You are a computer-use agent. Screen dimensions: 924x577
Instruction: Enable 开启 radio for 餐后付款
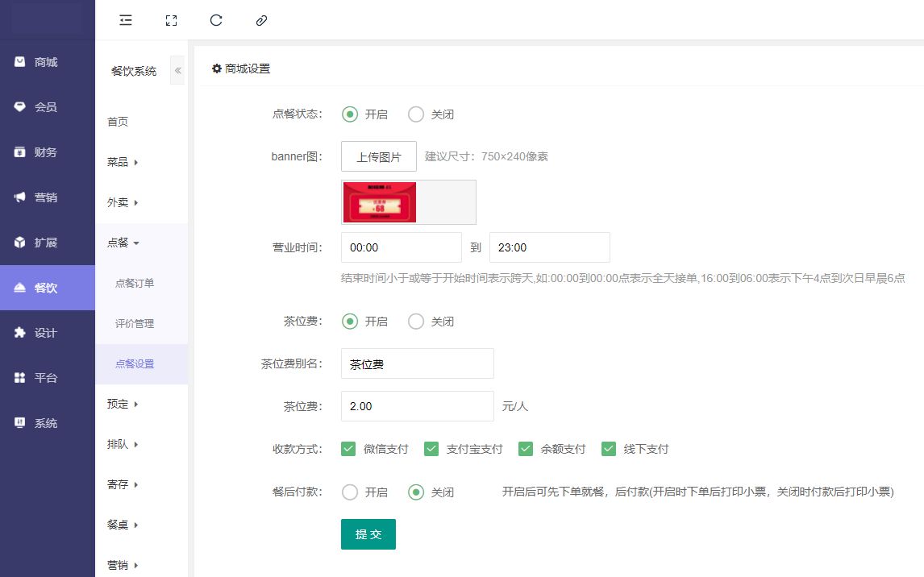tap(350, 492)
